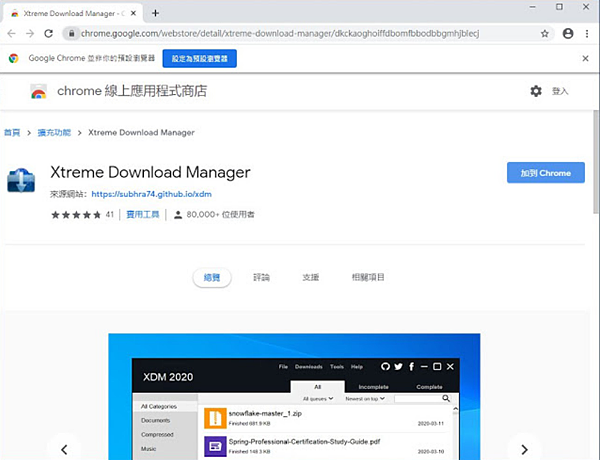Go back with the browser back arrow
This screenshot has height=460, width=600.
[x=11, y=34]
